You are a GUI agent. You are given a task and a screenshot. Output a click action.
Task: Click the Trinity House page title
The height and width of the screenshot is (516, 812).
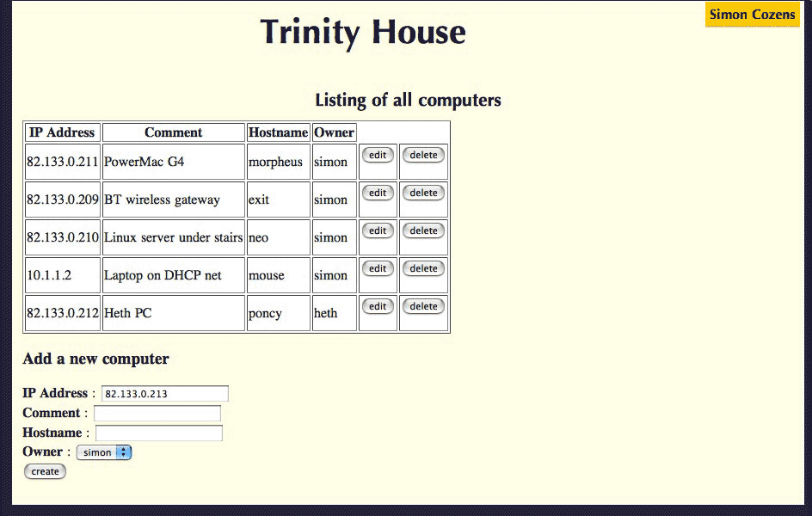pyautogui.click(x=363, y=33)
